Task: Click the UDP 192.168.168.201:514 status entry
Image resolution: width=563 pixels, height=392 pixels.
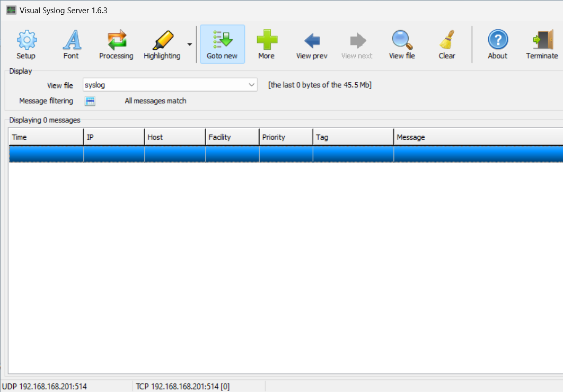Action: pyautogui.click(x=45, y=387)
